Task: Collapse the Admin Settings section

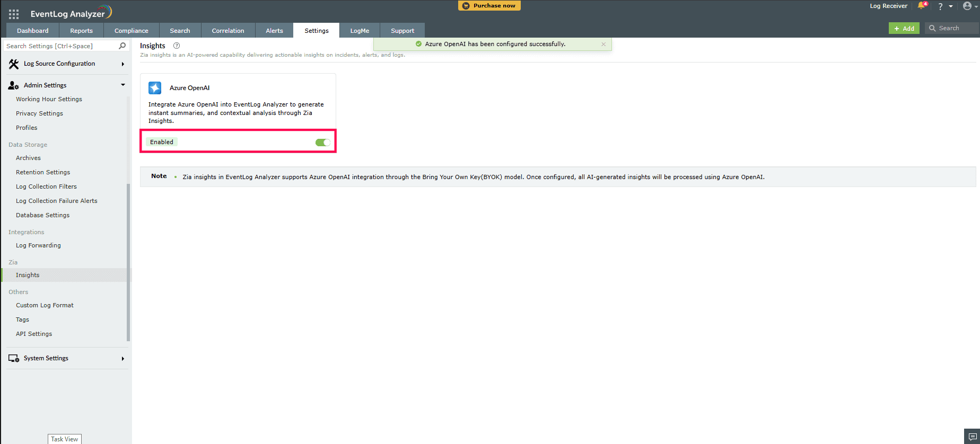Action: click(123, 85)
